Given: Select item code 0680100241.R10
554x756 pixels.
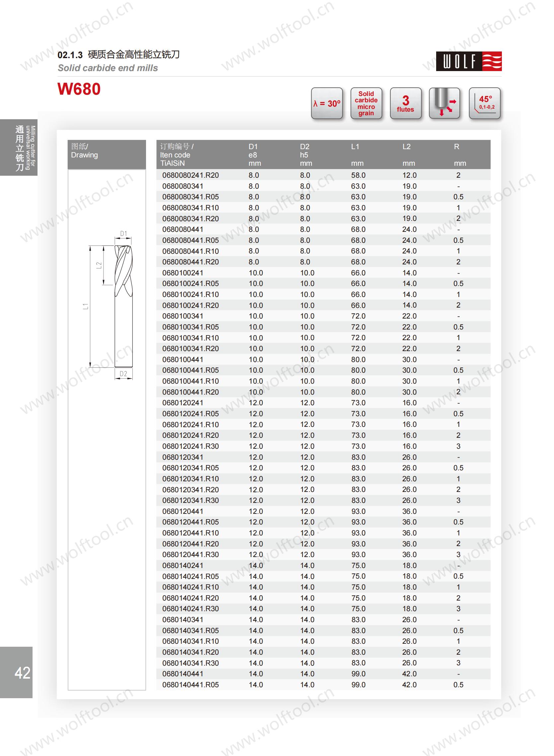Looking at the screenshot, I should [190, 294].
